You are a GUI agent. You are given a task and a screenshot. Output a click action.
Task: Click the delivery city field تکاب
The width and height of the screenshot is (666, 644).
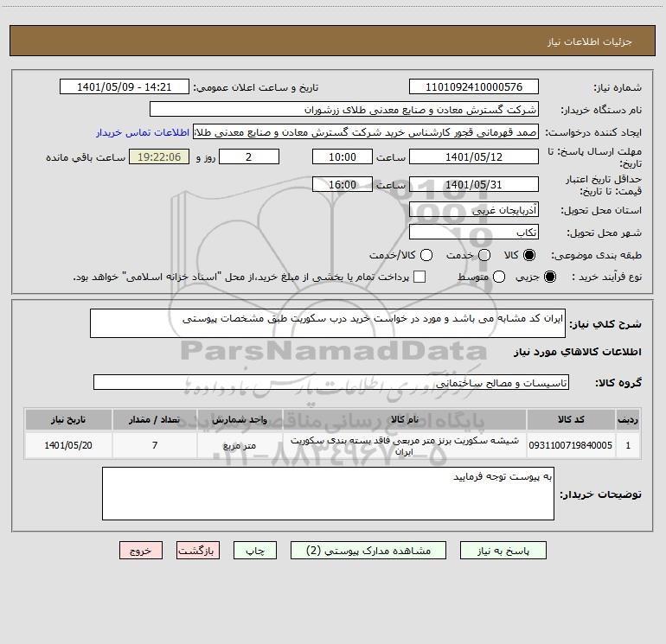[x=474, y=232]
